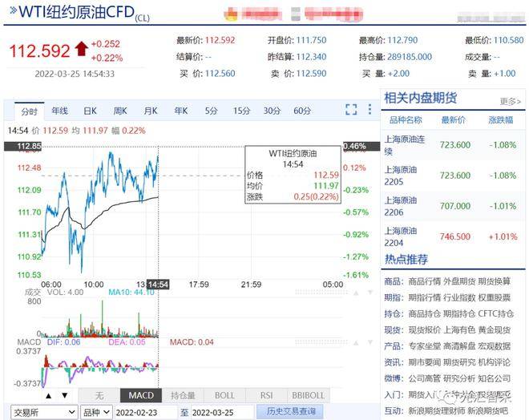This screenshot has height=420, width=529.
Task: Select the BBIBOLL indicator button
Action: click(x=309, y=395)
